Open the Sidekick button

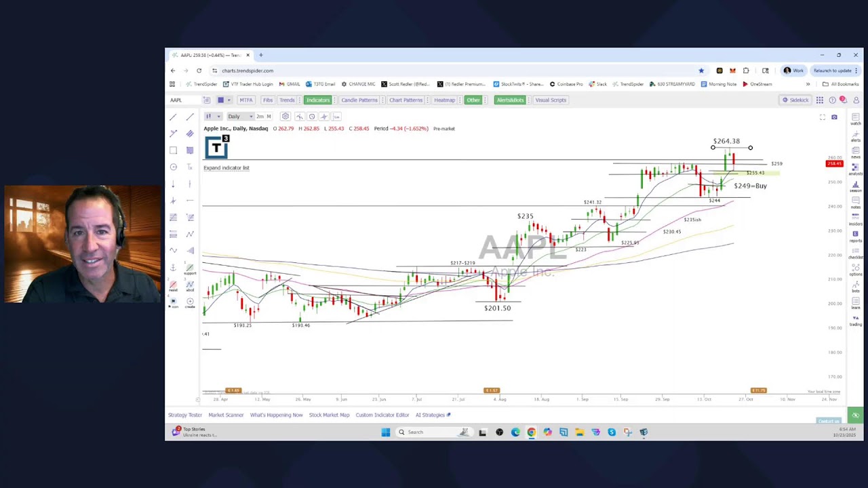click(x=795, y=100)
